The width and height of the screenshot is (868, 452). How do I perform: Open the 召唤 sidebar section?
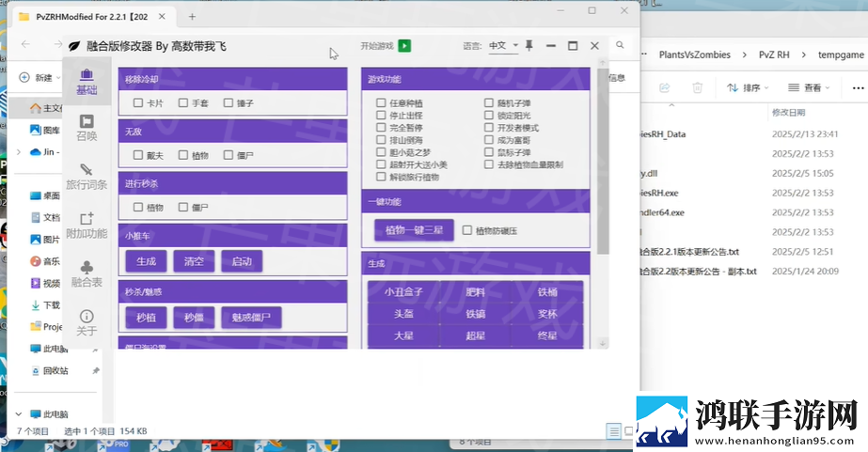87,128
